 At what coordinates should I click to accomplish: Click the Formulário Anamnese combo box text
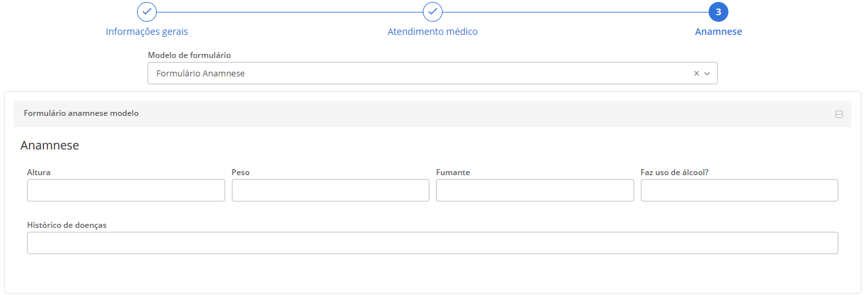click(201, 74)
